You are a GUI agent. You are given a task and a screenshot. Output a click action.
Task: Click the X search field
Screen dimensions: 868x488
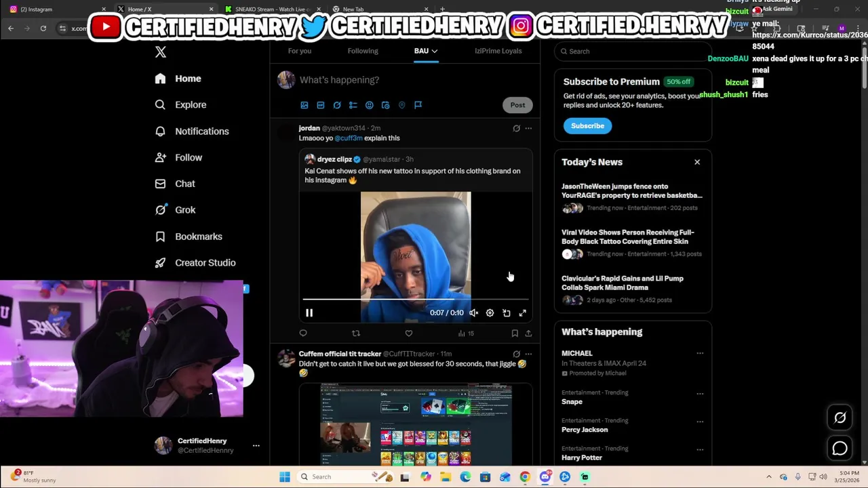[633, 52]
